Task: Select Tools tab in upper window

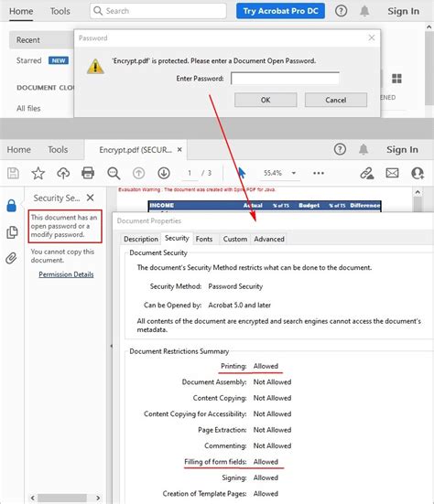Action: click(60, 11)
